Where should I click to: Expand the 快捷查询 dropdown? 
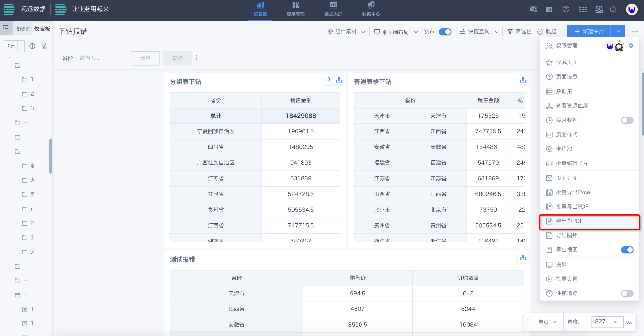pos(479,32)
